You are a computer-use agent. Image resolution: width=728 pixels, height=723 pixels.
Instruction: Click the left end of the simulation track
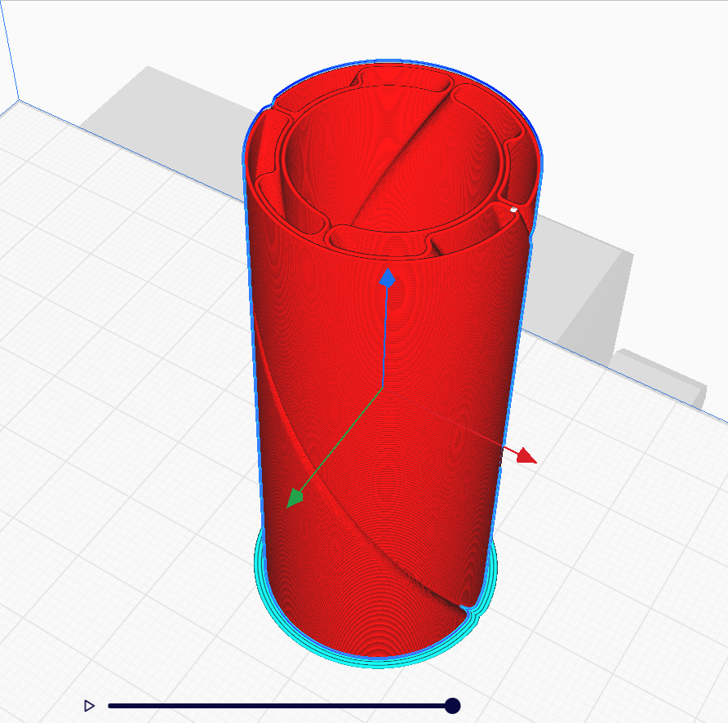(x=111, y=706)
